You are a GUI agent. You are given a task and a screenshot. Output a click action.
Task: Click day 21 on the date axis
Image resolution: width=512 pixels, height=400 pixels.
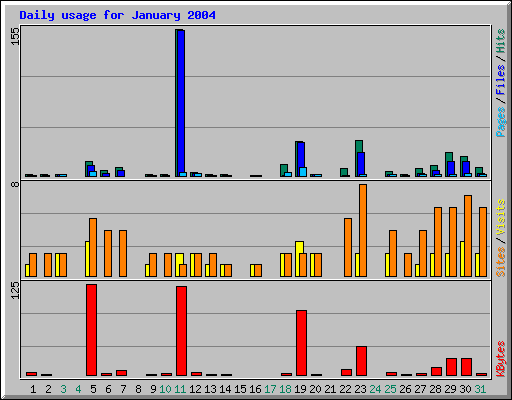(x=330, y=389)
